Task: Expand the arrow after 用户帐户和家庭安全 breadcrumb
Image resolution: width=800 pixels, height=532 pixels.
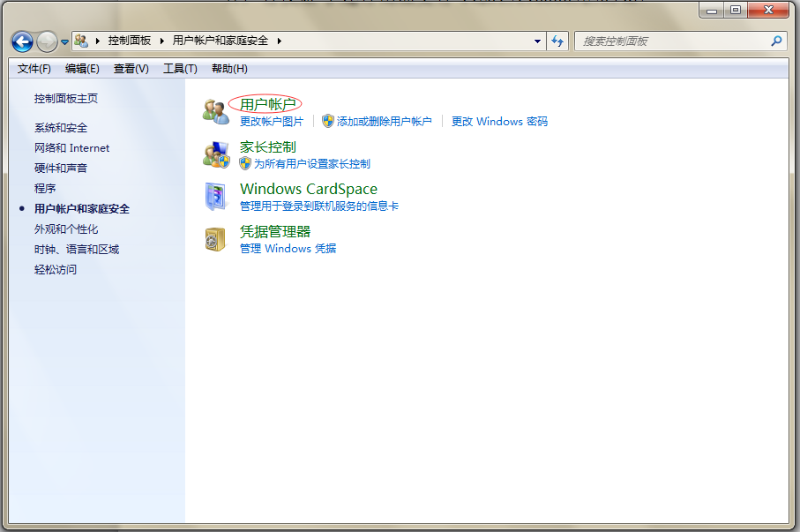Action: 279,41
